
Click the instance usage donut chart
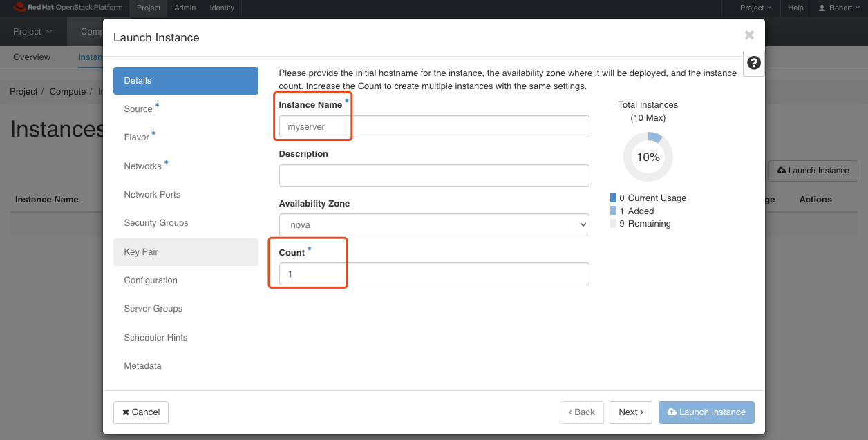point(648,157)
